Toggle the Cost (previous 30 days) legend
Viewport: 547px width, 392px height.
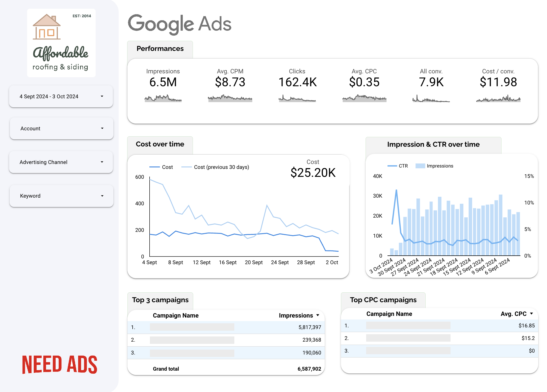(x=215, y=167)
